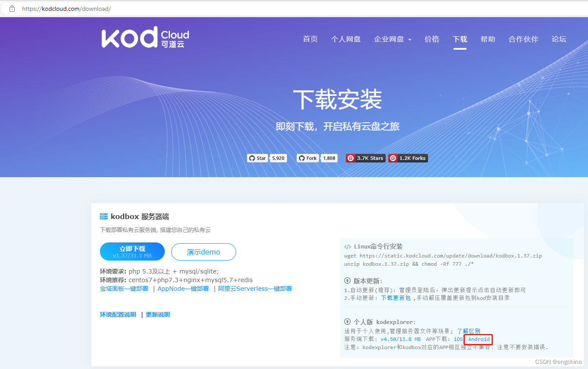This screenshot has height=369, width=588.
Task: Open 合作伙伴 nav item
Action: click(x=524, y=39)
